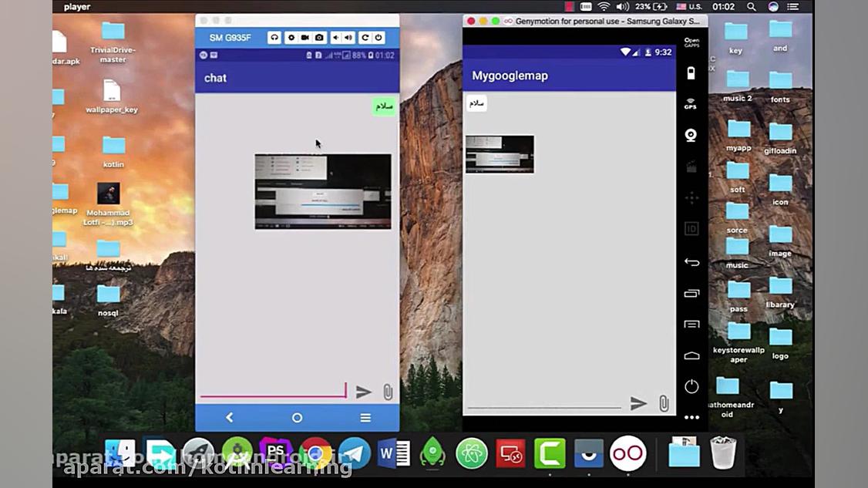Send the message in the chat app
The image size is (868, 488).
(x=363, y=392)
